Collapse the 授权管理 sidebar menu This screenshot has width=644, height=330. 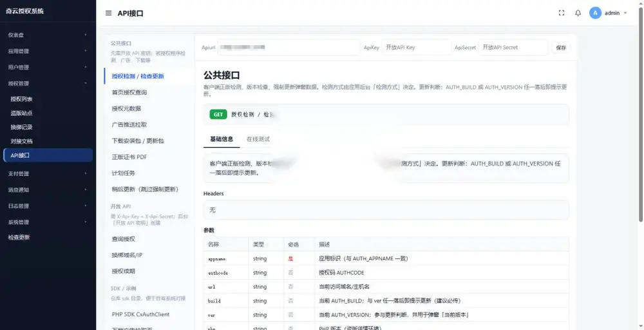(x=48, y=83)
